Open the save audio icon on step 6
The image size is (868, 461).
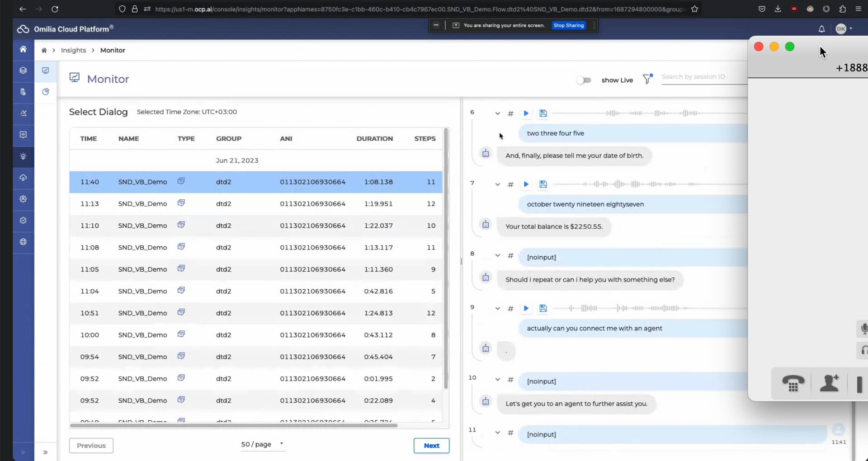point(543,113)
